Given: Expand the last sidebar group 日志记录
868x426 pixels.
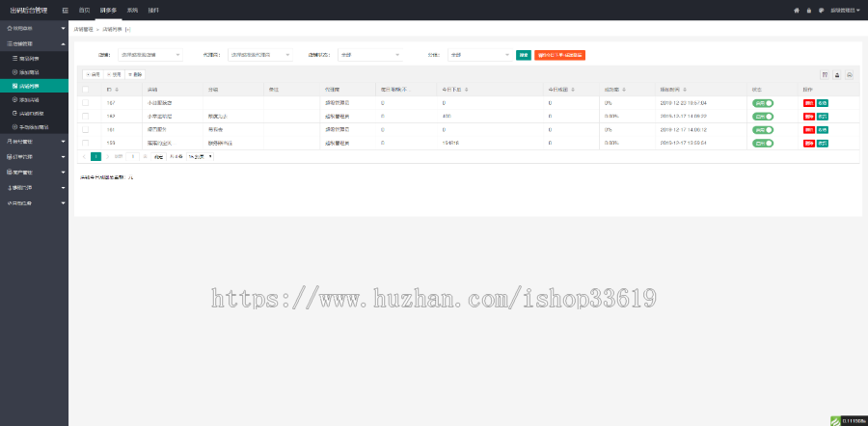Looking at the screenshot, I should [34, 203].
